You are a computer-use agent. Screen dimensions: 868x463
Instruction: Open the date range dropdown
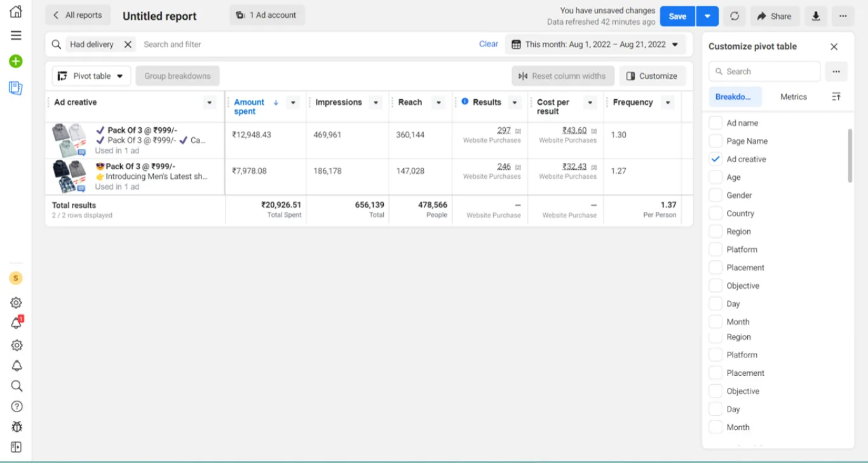coord(595,45)
